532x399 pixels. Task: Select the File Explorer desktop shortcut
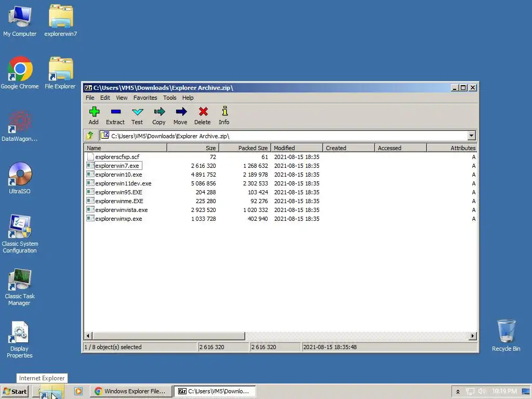pyautogui.click(x=60, y=73)
